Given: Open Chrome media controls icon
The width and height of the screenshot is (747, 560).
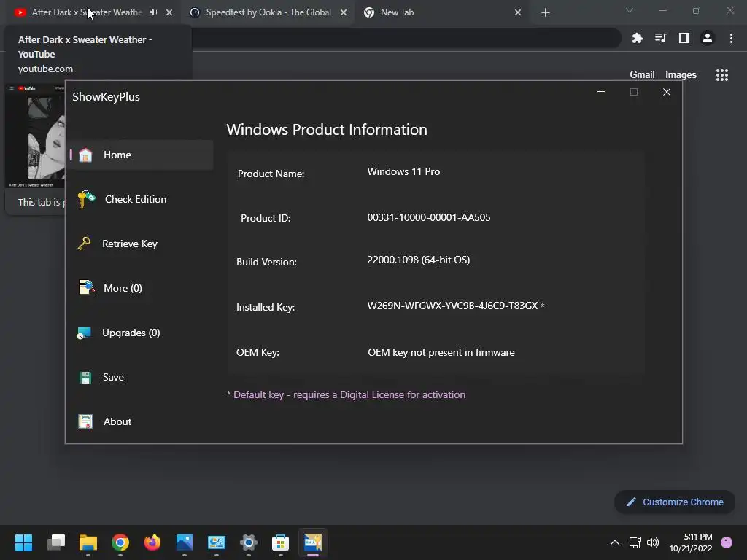Looking at the screenshot, I should tap(661, 38).
